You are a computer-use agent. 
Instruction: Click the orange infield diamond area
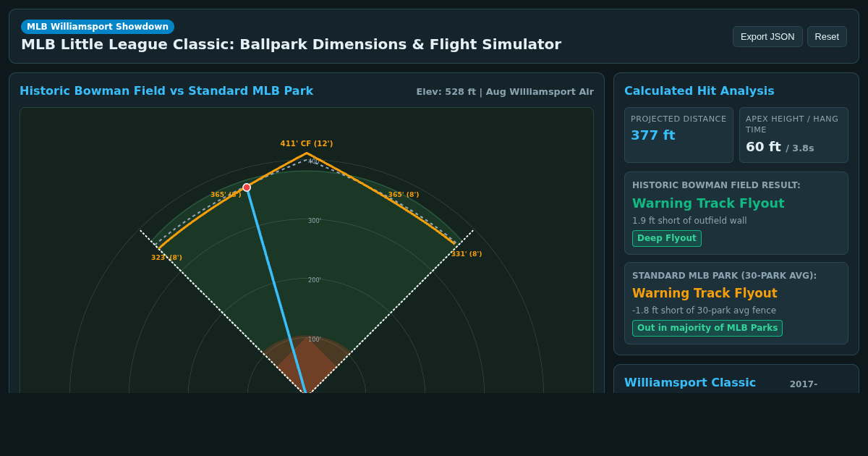(307, 365)
